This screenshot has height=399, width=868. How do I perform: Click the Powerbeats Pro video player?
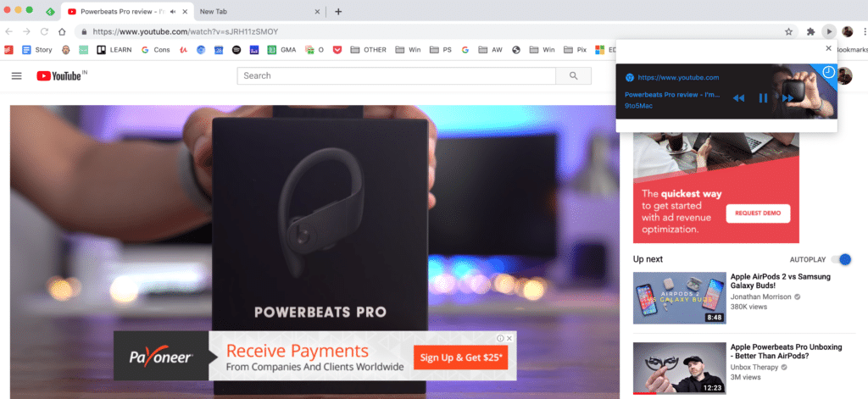[315, 252]
